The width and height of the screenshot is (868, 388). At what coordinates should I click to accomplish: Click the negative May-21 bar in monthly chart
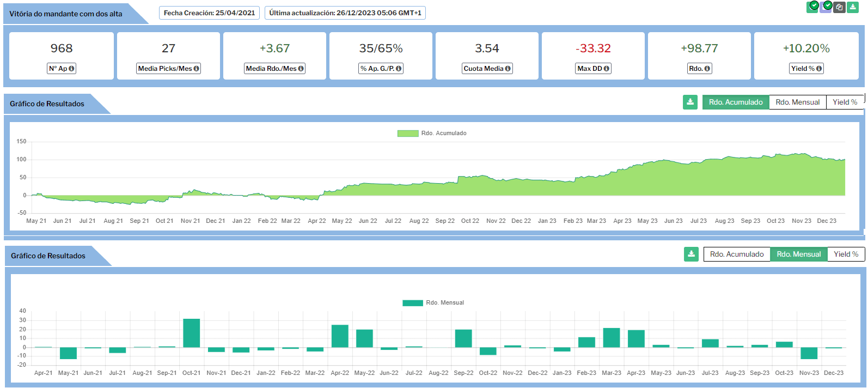tap(68, 353)
